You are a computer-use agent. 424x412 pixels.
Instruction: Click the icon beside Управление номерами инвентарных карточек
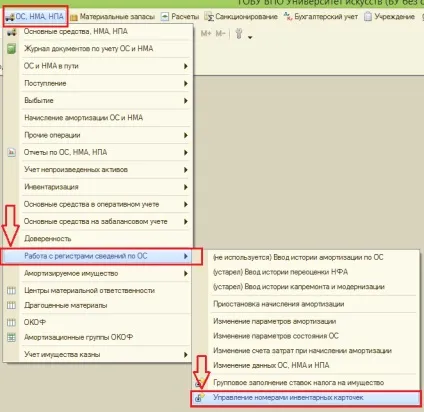(x=200, y=398)
